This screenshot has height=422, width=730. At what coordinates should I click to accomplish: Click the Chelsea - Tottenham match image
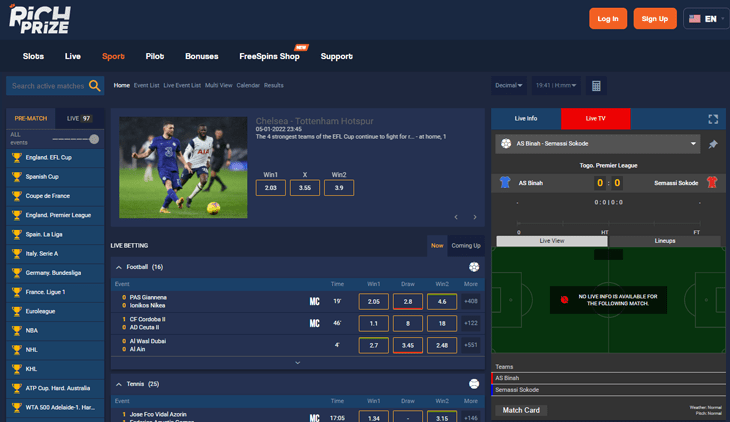(x=183, y=167)
